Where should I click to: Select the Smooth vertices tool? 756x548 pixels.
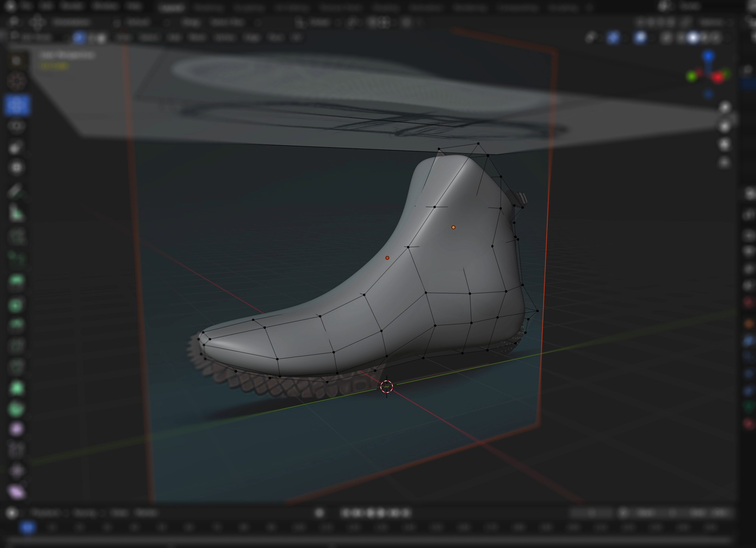pos(16,429)
